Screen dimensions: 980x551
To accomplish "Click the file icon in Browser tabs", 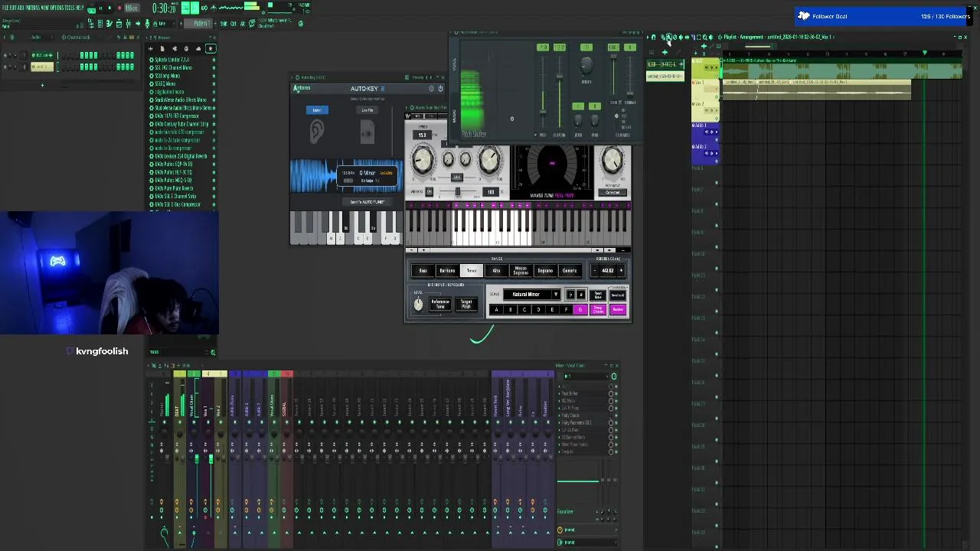I will click(162, 49).
